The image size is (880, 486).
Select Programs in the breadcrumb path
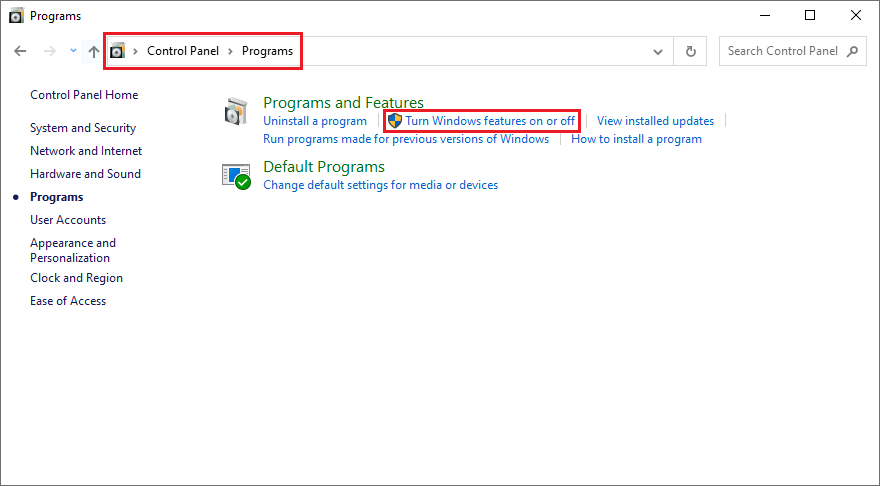click(x=267, y=51)
